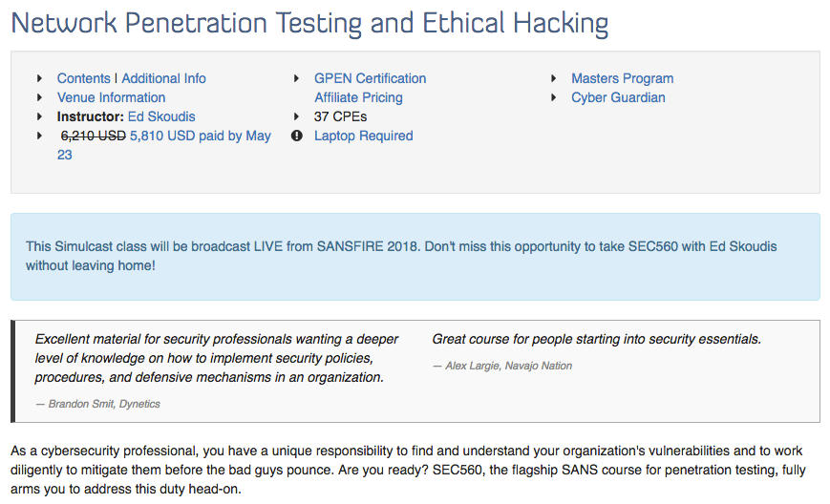Image resolution: width=830 pixels, height=504 pixels.
Task: Click the arrow bullet beside Instructor
Action: pyautogui.click(x=40, y=116)
